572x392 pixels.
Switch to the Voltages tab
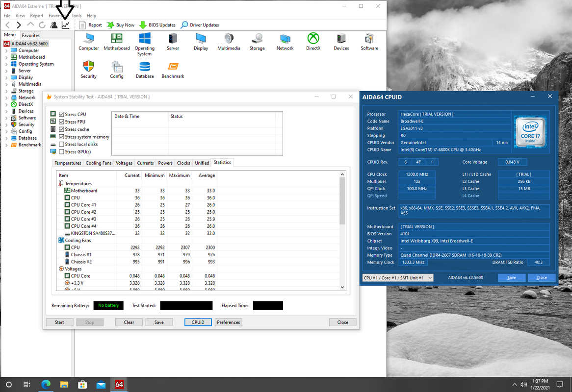[x=124, y=163]
